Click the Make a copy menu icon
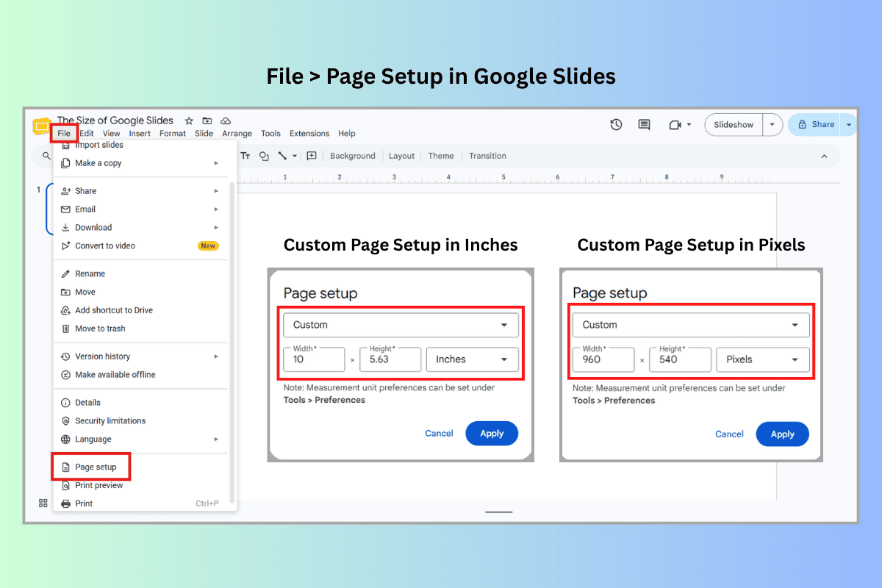The height and width of the screenshot is (588, 882). click(x=65, y=163)
